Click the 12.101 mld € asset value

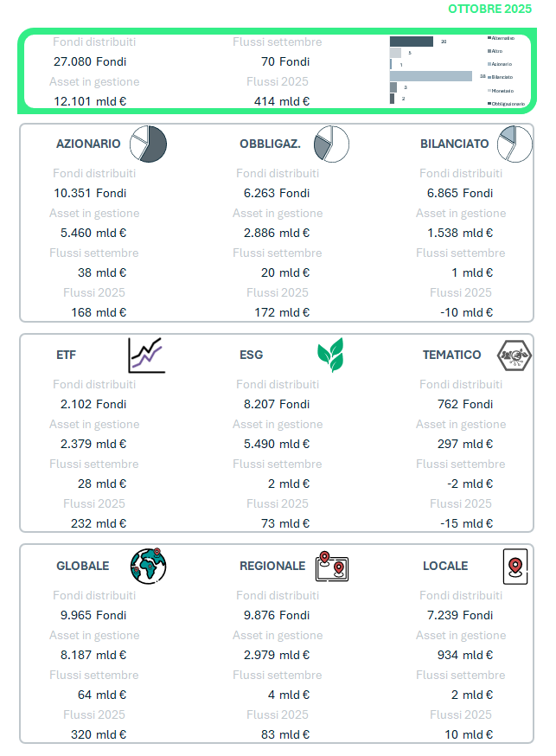[90, 101]
